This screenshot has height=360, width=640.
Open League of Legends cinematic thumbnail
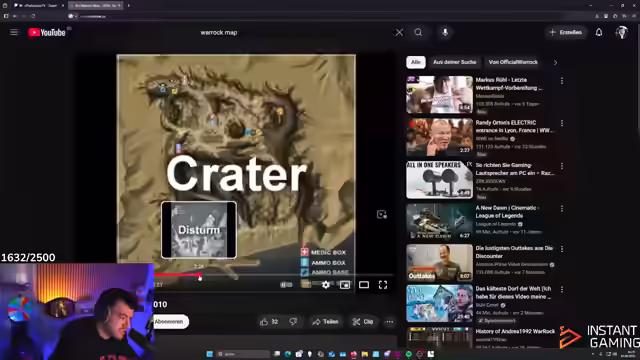[x=439, y=221]
